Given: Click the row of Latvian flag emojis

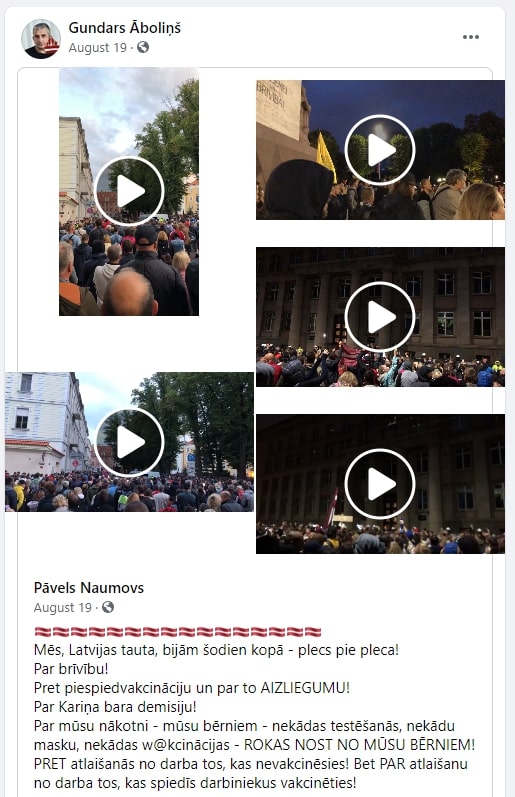Looking at the screenshot, I should [x=178, y=632].
